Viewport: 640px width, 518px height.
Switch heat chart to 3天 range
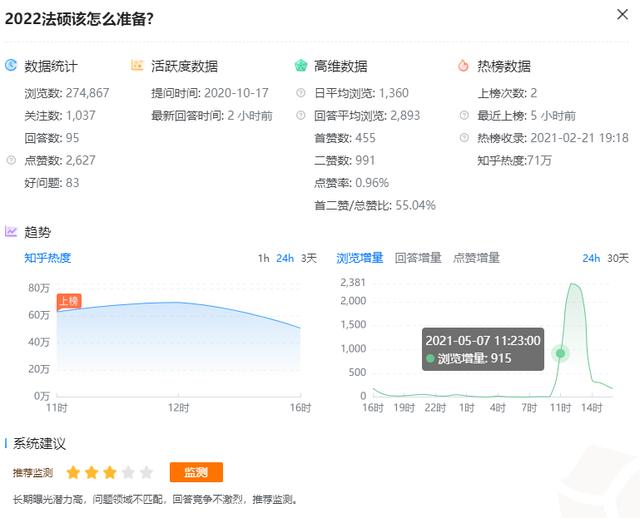(309, 258)
